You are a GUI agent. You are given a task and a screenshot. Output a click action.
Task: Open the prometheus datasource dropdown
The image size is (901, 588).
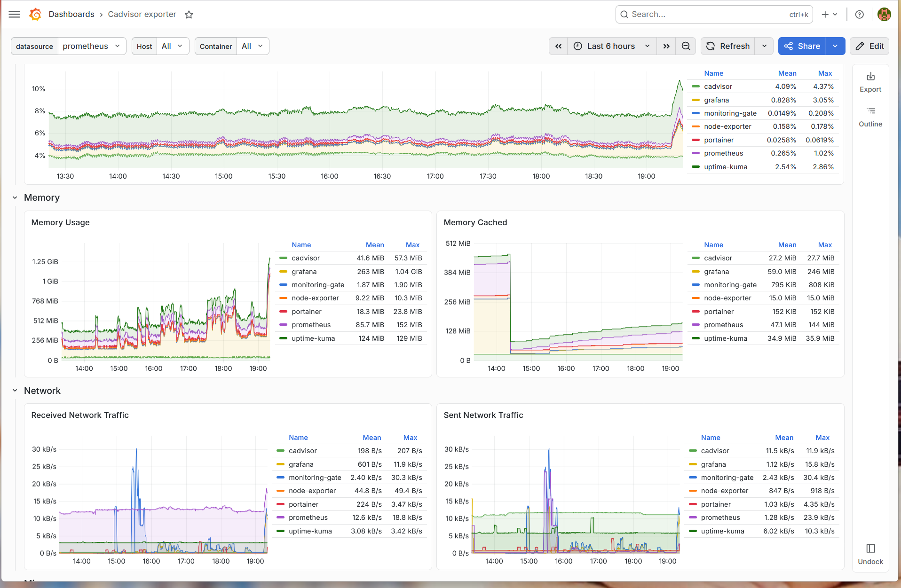[x=92, y=46]
